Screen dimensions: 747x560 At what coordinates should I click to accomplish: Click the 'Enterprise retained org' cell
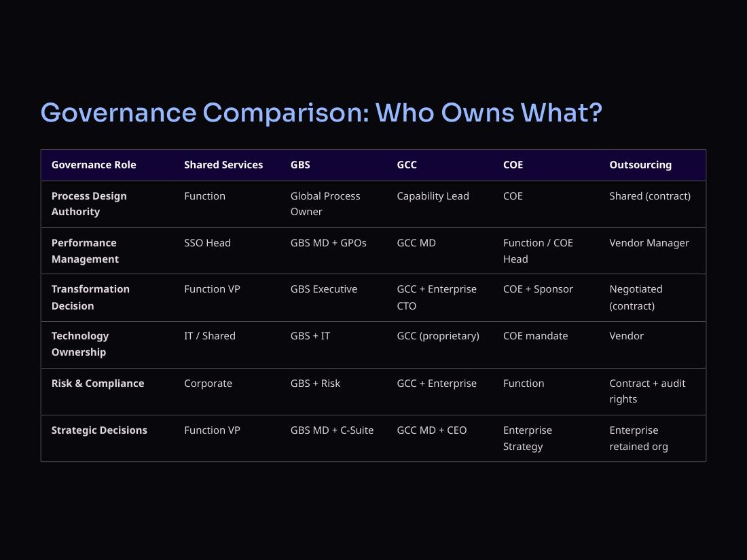tap(639, 438)
